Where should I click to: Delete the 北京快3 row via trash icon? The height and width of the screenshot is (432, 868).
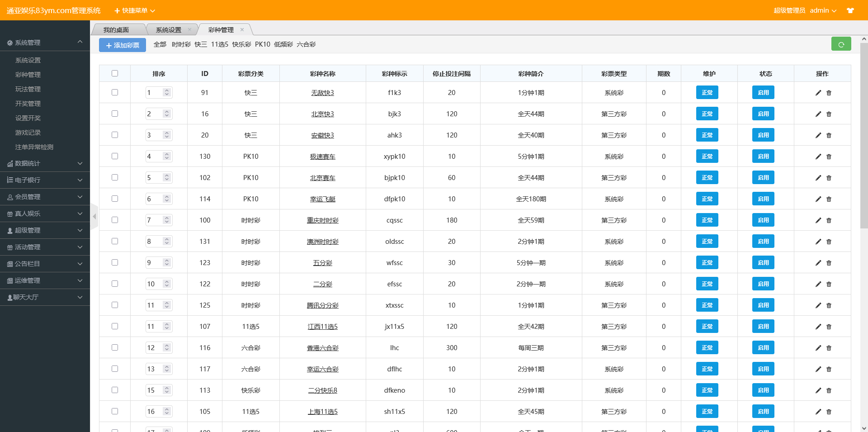(829, 114)
